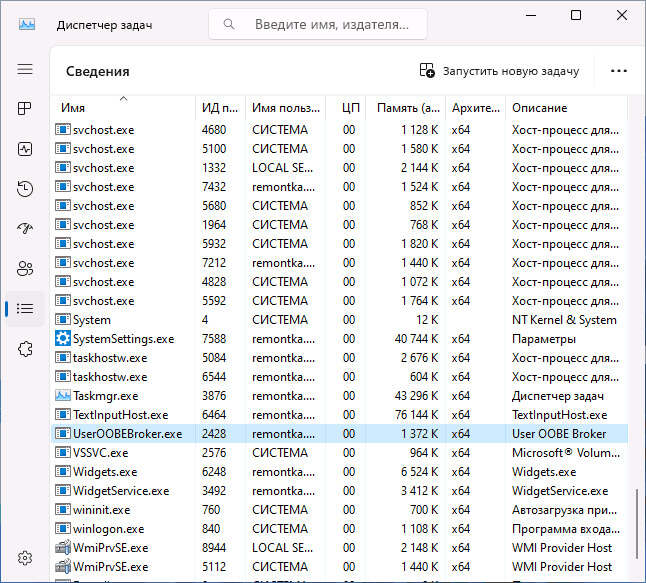Select the Taskmgr.exe process row

coord(105,396)
